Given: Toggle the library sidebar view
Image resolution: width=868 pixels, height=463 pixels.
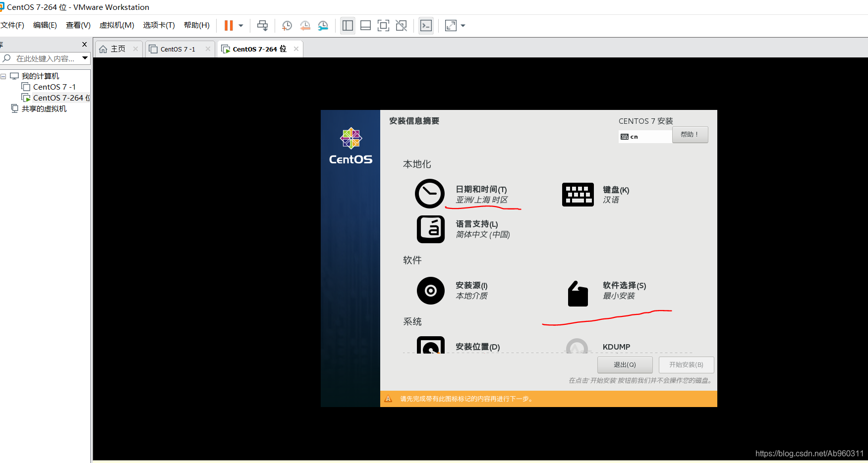Looking at the screenshot, I should coord(347,25).
